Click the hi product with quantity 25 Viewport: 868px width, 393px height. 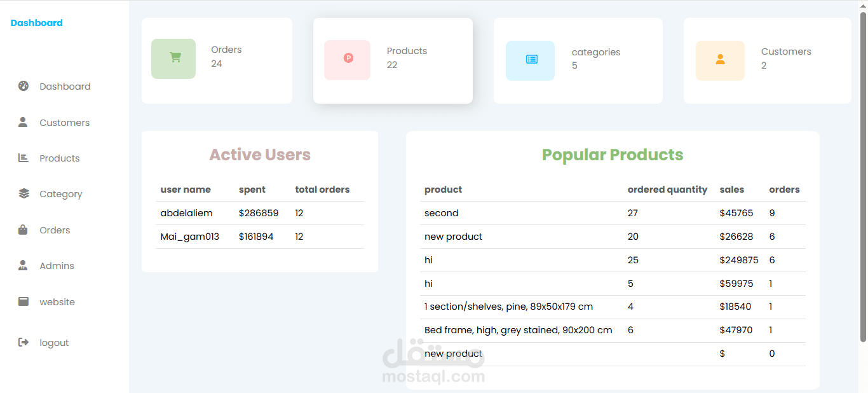[428, 260]
